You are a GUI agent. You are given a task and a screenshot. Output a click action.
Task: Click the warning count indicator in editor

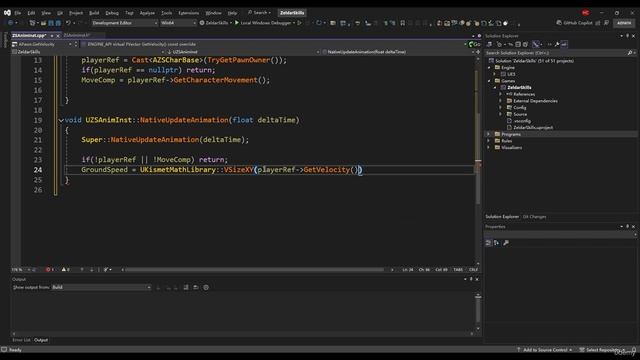pos(65,270)
